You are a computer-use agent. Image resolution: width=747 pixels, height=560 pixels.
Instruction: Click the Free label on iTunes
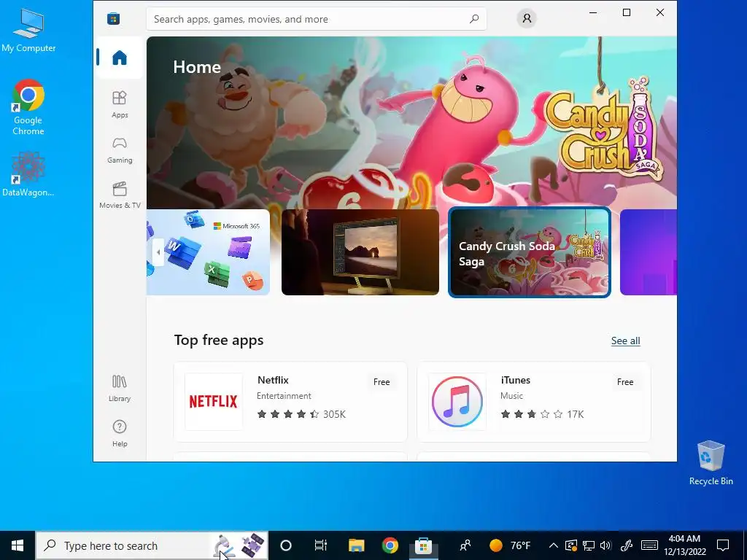pos(625,382)
